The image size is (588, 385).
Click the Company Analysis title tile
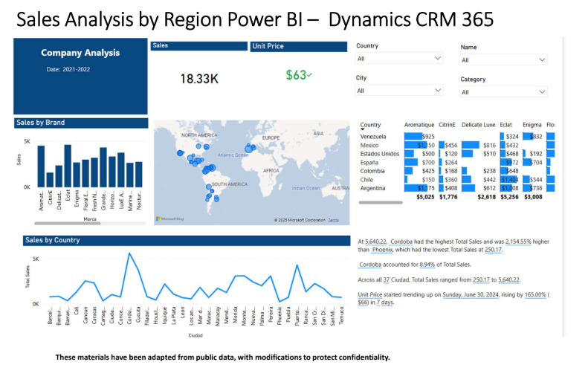click(x=80, y=53)
